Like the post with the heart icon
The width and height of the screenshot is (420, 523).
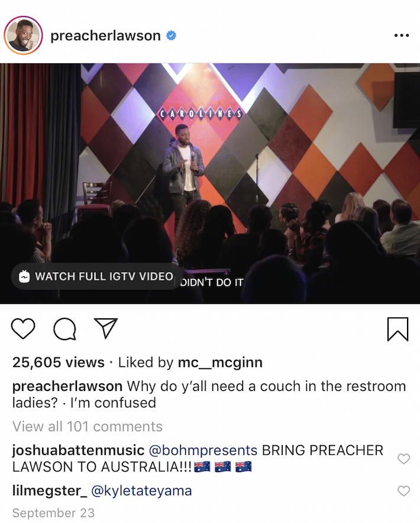(x=23, y=328)
